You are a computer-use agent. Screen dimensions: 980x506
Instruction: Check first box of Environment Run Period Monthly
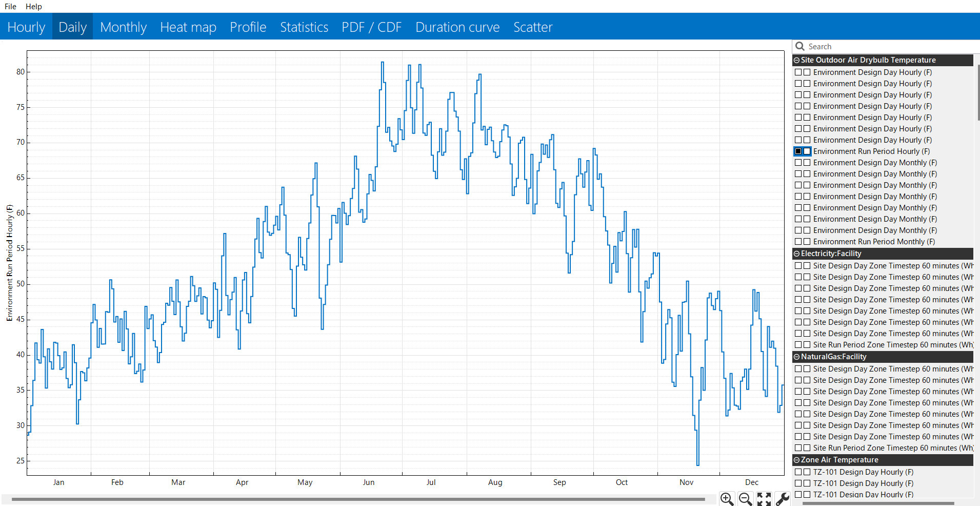click(798, 242)
